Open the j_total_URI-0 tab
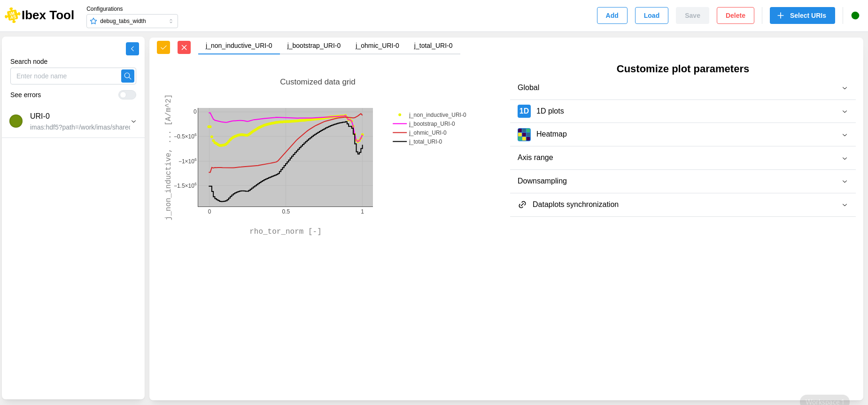Viewport: 868px width, 405px height. click(433, 46)
